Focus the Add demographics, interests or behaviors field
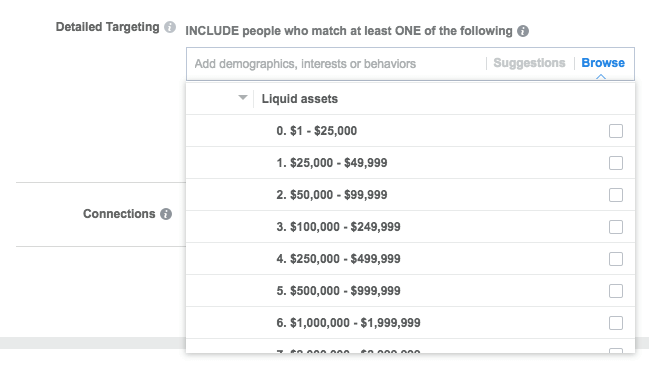This screenshot has width=649, height=365. point(336,64)
